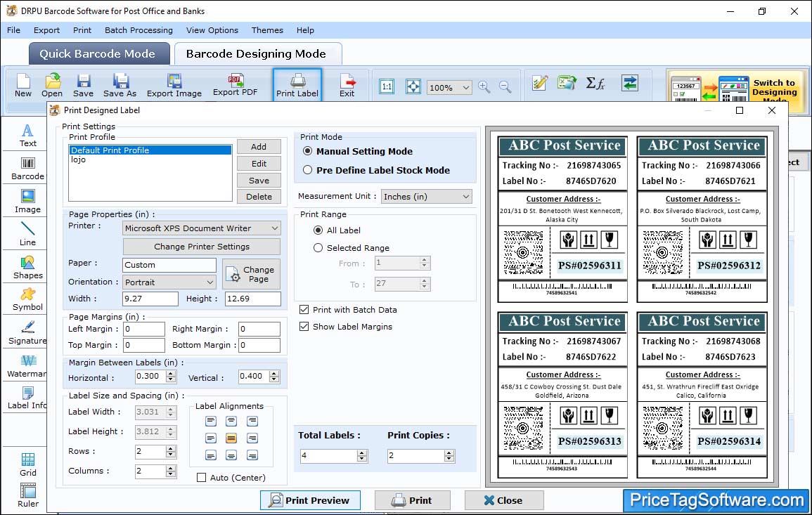Select the Image tool in sidebar

pos(27,202)
